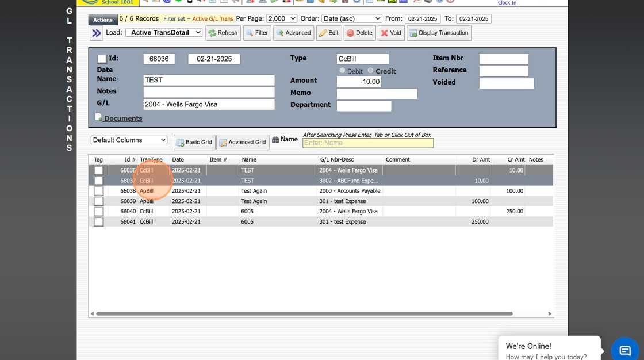Viewport: 644px width, 360px height.
Task: Open the Order Date (asc) dropdown
Action: (x=351, y=19)
